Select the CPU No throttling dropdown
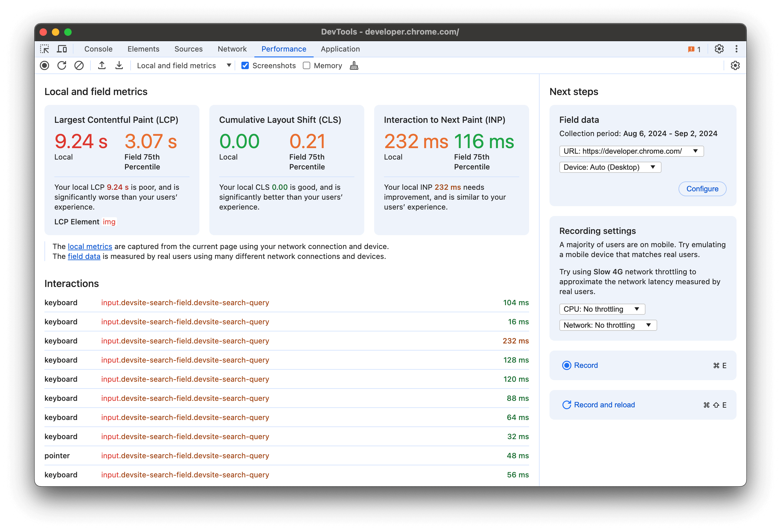Viewport: 781px width, 532px height. (601, 308)
